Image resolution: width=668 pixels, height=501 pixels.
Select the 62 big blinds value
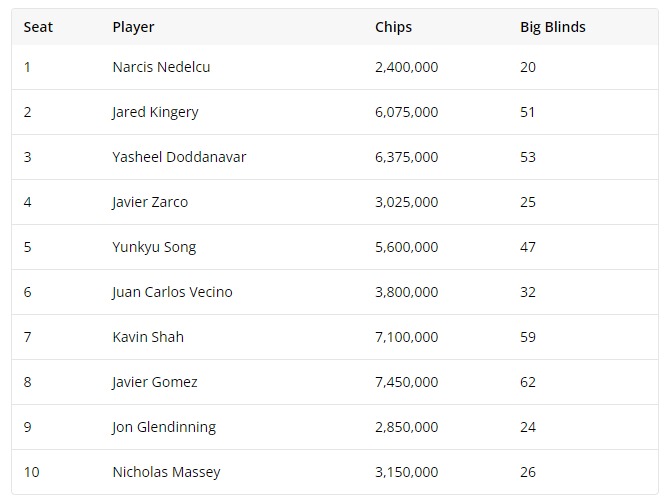[x=527, y=382]
